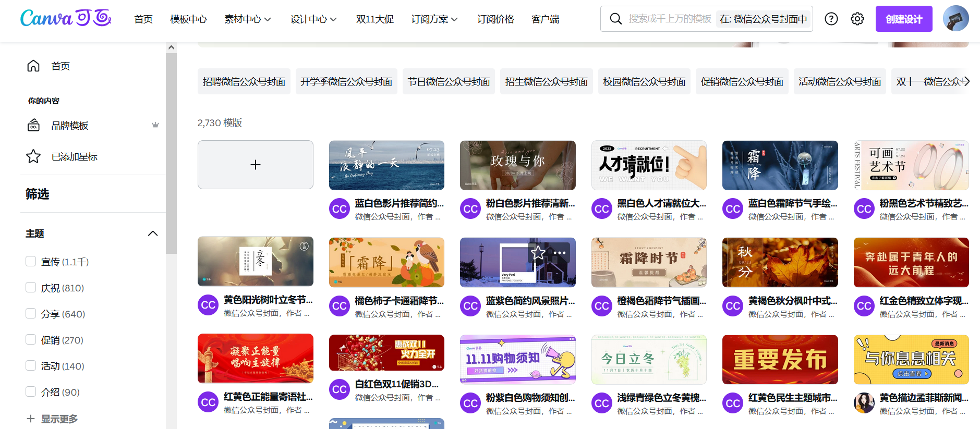Viewport: 980px width, 429px height.
Task: Open 双11大促 in top navigation
Action: 374,19
